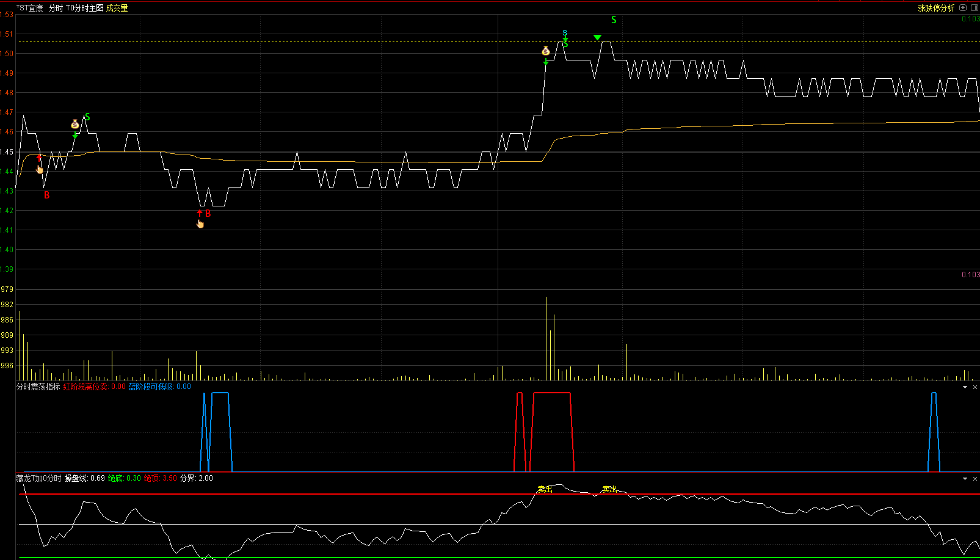Close the 藏龙T加0分时 indicator panel
Viewport: 980px width, 560px height.
coord(975,479)
